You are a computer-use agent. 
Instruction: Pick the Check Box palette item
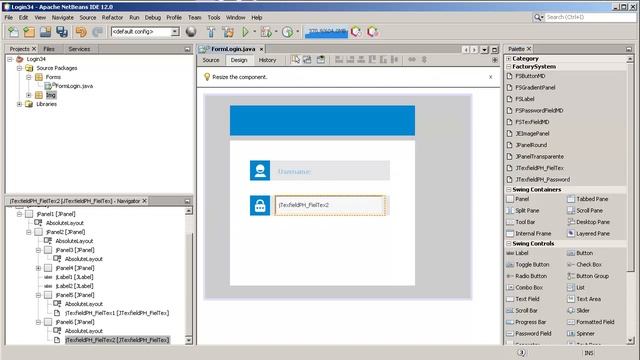[584, 264]
